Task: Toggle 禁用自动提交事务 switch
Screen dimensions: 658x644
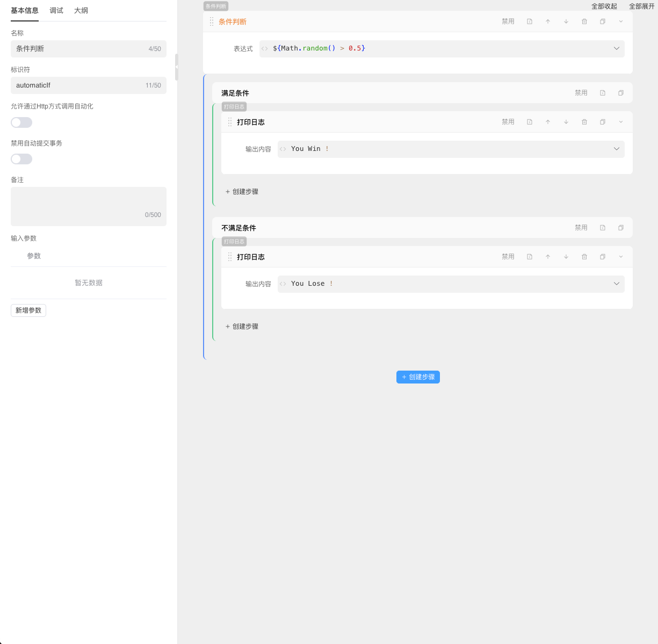Action: point(21,159)
